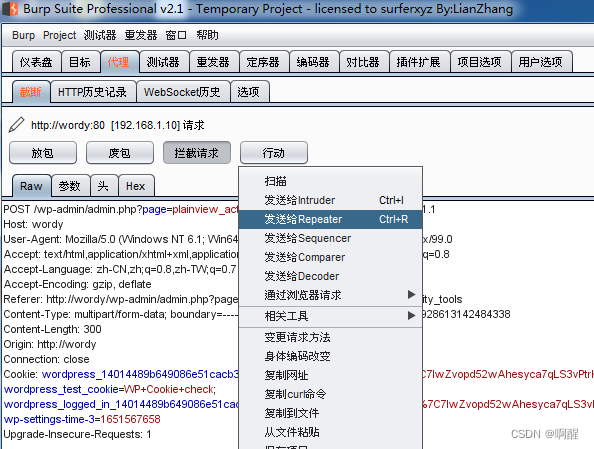Select the 截断 sub-tab

click(x=31, y=92)
